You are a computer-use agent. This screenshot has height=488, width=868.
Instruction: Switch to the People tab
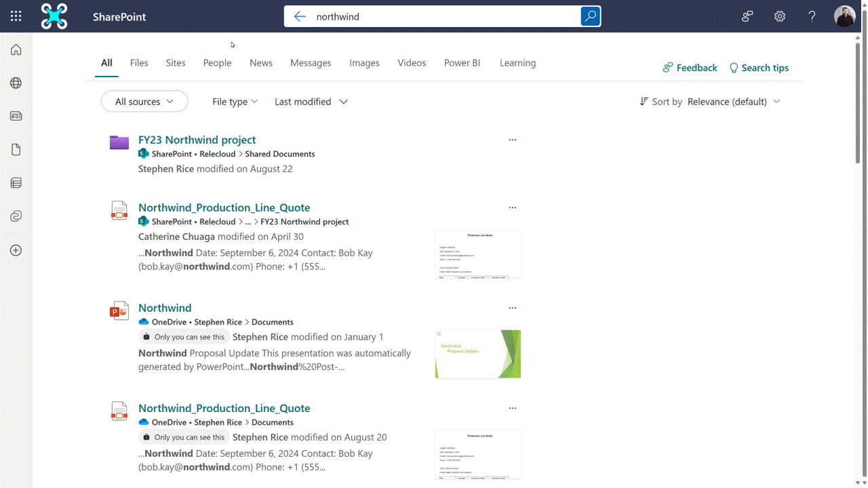tap(217, 63)
